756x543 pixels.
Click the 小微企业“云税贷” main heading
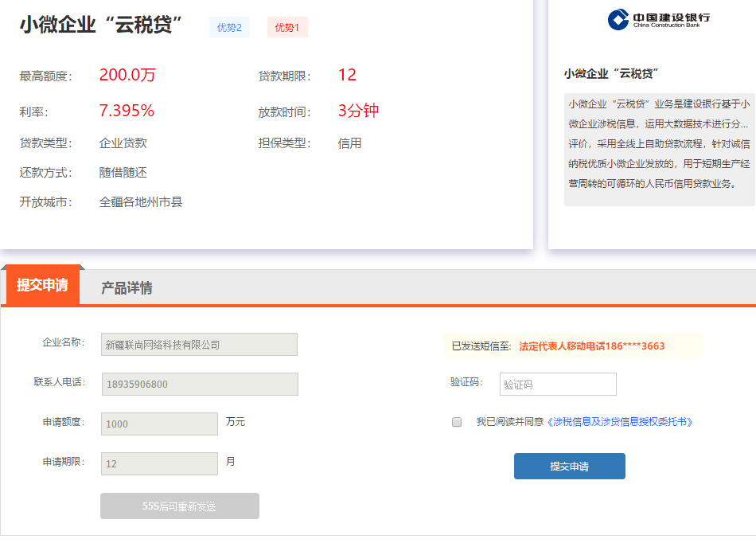pos(101,25)
